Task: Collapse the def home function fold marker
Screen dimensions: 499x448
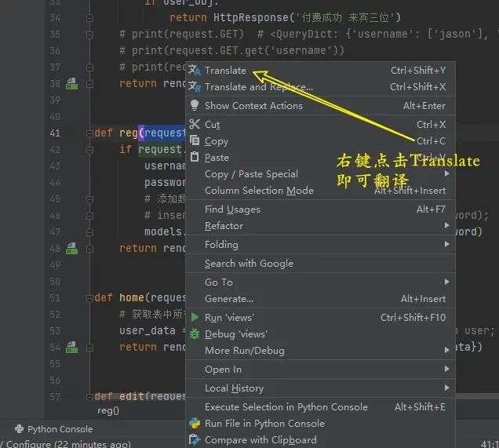Action: click(x=89, y=298)
